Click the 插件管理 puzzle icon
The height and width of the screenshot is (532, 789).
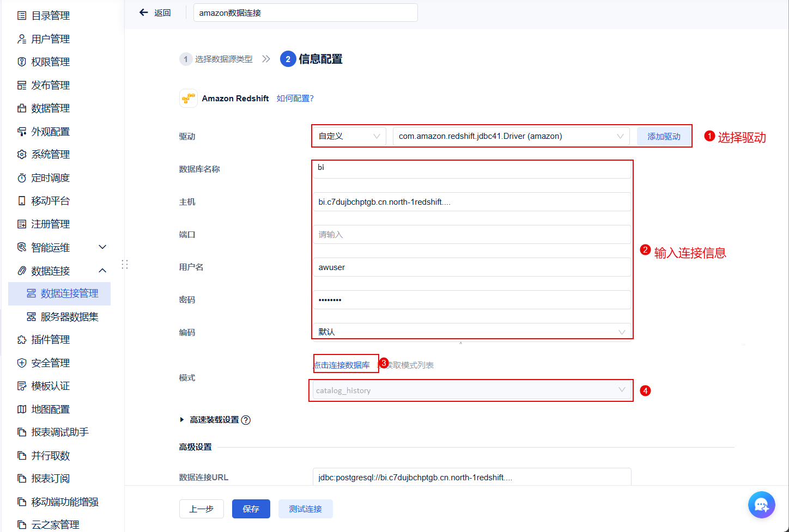(22, 340)
